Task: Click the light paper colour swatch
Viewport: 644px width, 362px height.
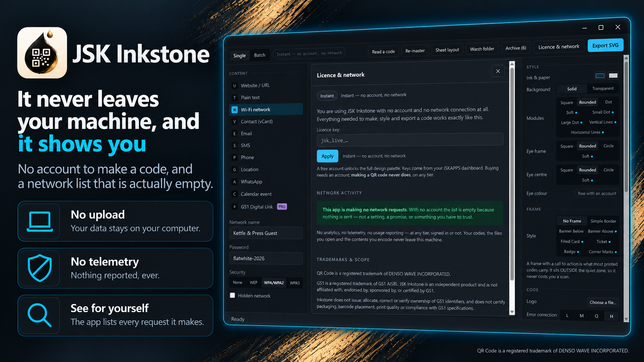Action: point(613,76)
